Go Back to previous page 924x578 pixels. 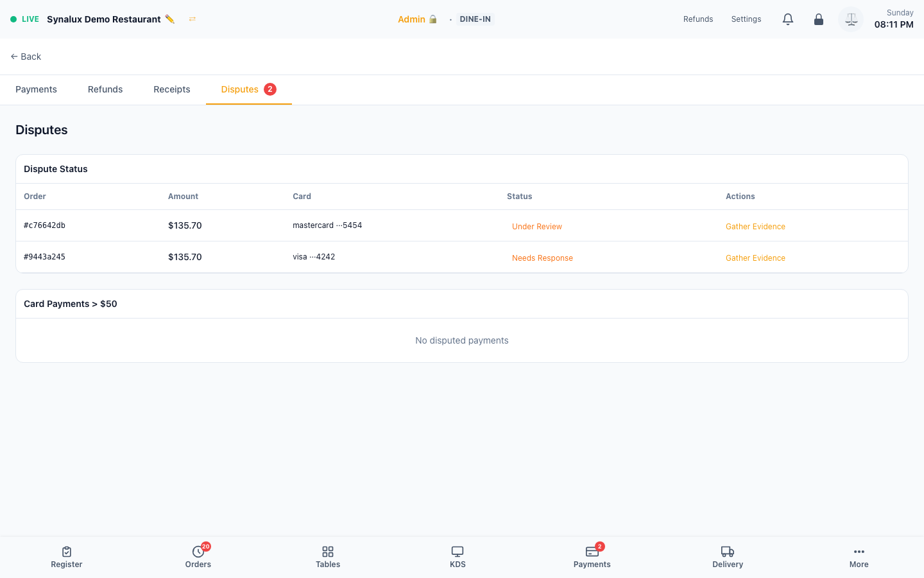point(26,57)
